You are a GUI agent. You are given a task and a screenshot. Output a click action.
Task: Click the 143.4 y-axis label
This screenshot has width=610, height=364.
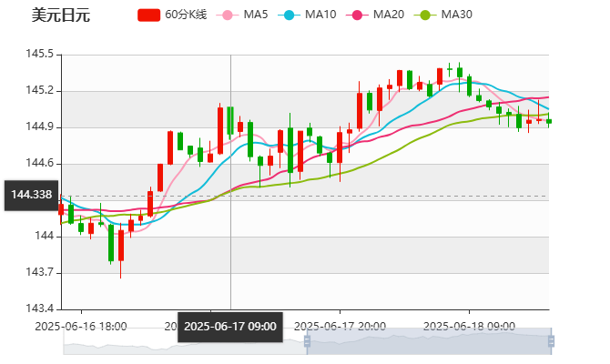point(39,308)
